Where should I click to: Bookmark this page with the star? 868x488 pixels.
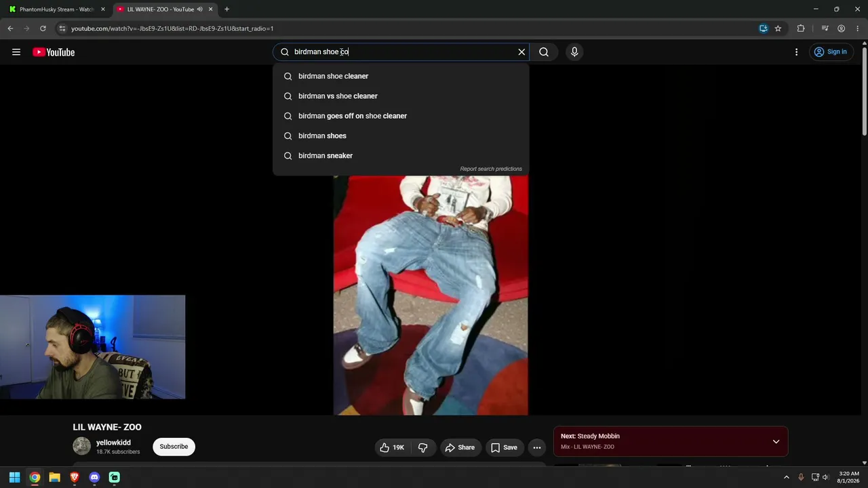778,28
